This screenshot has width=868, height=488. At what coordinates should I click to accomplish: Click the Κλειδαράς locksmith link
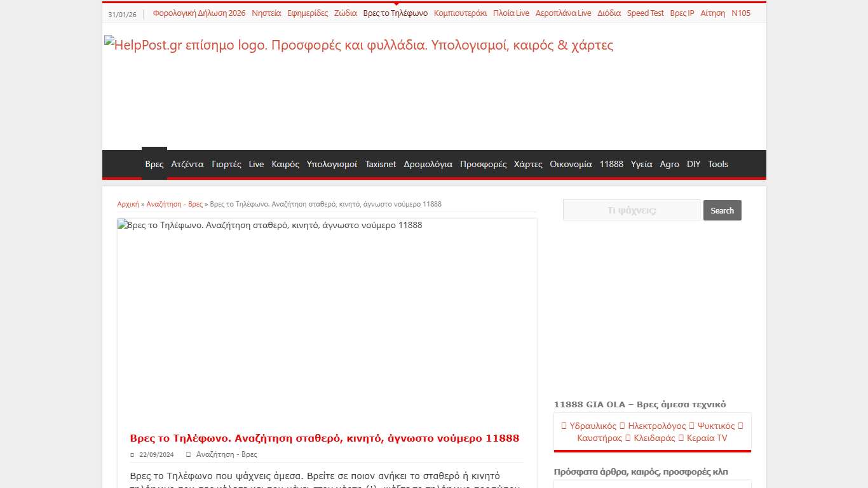(654, 438)
